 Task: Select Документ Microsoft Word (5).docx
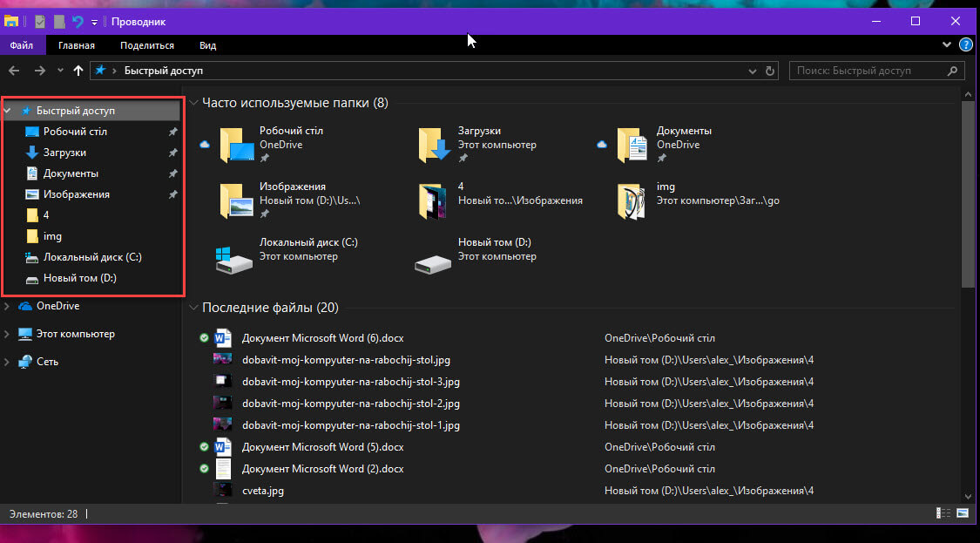[x=322, y=447]
